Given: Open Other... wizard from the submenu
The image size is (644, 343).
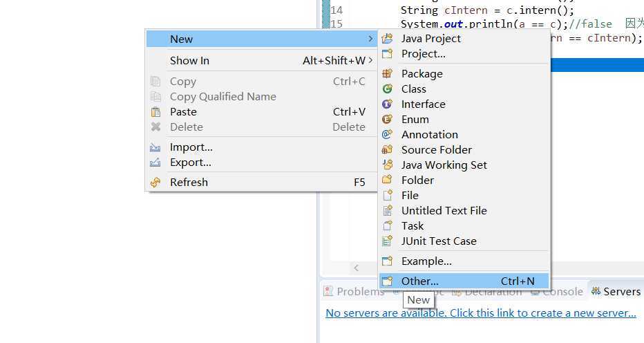Looking at the screenshot, I should pos(464,281).
